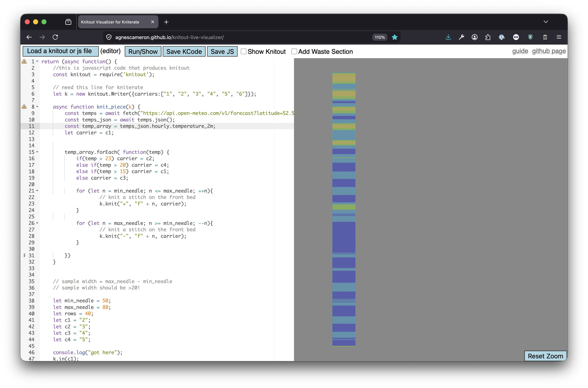Collapse the forEach fold at line 15

(37, 152)
